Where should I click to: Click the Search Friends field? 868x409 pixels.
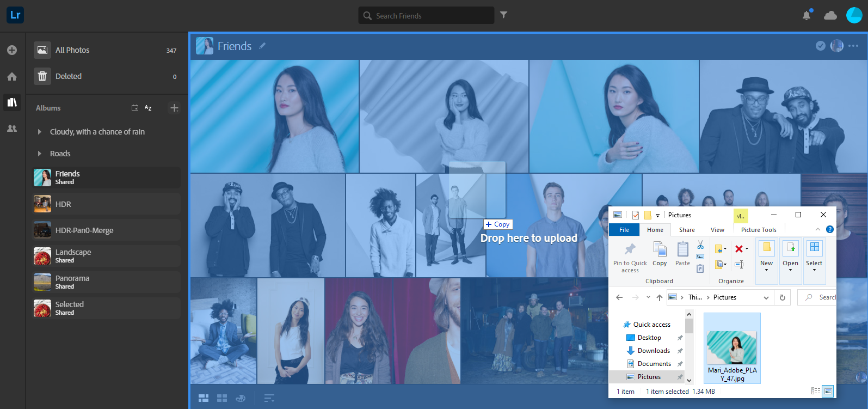coord(426,15)
